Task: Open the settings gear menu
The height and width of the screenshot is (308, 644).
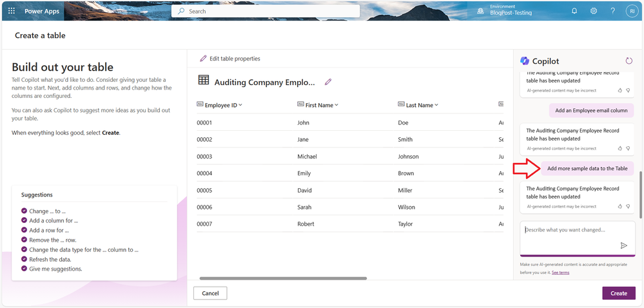Action: tap(594, 11)
